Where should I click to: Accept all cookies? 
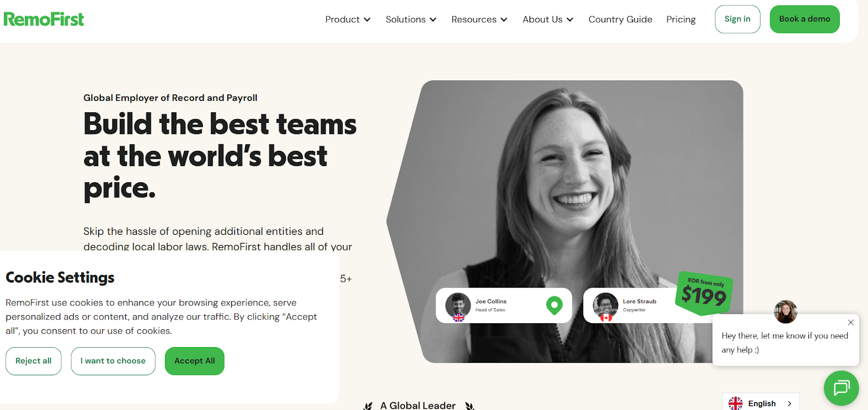click(195, 361)
